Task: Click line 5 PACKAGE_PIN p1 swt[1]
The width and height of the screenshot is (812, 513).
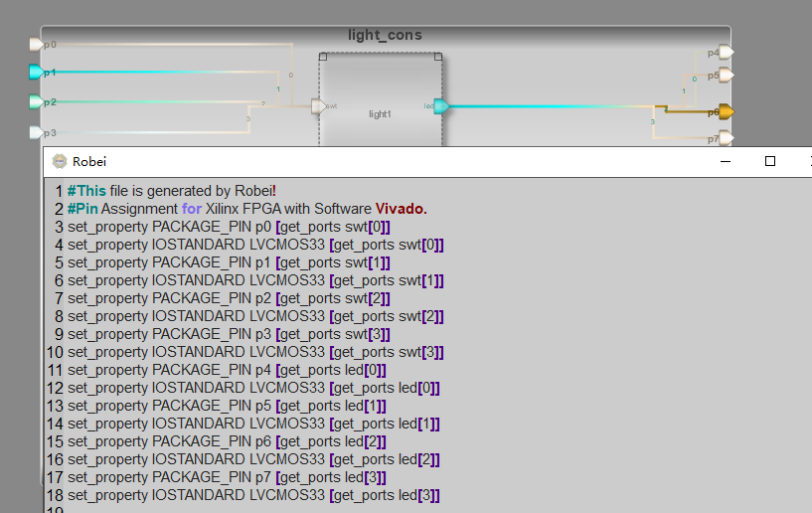Action: (x=229, y=262)
